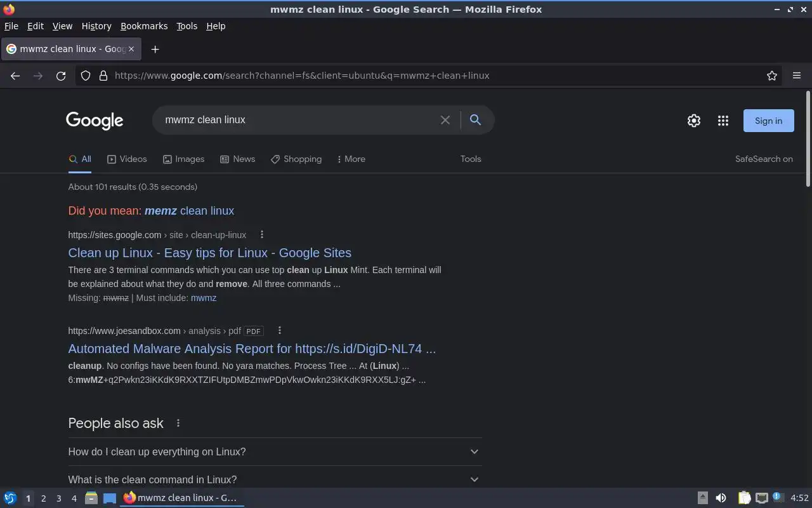Select the All results tab
Screen dimensions: 812x508
[x=80, y=159]
